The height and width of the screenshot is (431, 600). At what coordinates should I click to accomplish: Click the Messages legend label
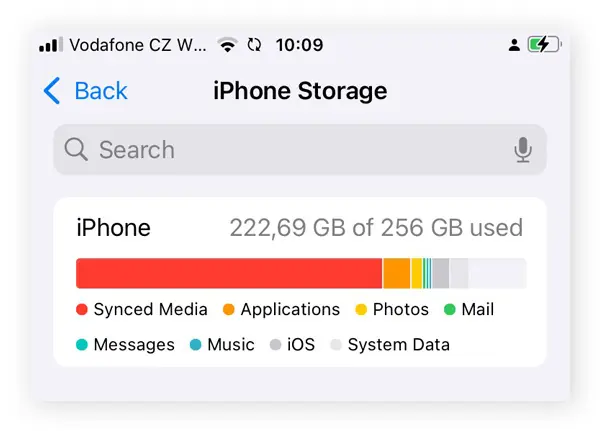point(134,344)
